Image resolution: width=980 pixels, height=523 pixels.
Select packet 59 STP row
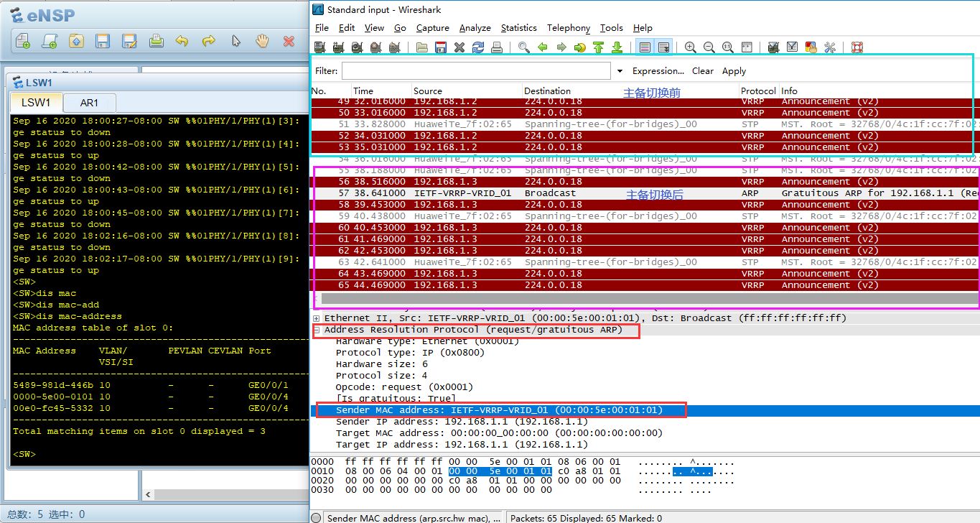tap(645, 216)
